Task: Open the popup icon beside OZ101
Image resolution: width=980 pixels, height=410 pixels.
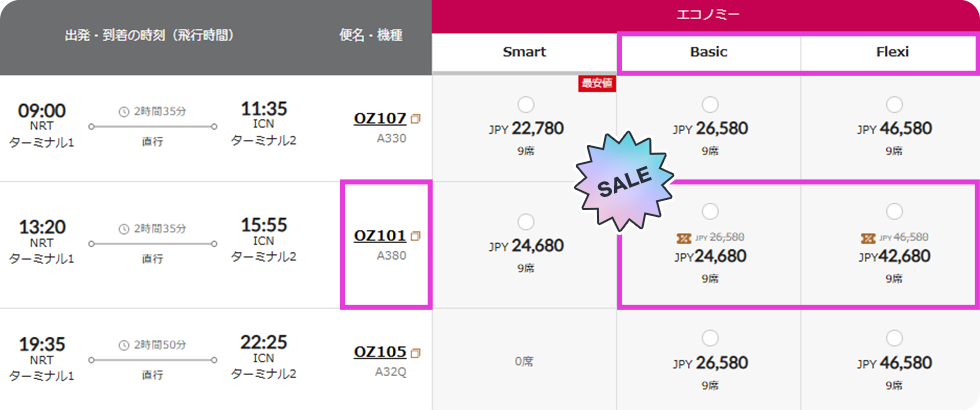Action: pos(416,237)
